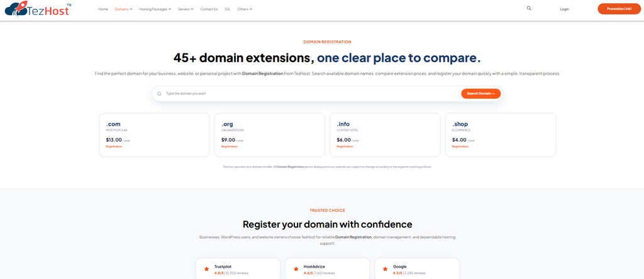Click the $4.00 price text
This screenshot has width=644, height=279.
point(459,140)
